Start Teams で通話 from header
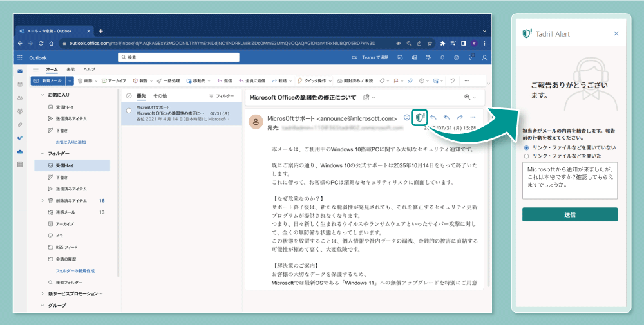Viewport: 644px width, 325px height. [x=370, y=57]
